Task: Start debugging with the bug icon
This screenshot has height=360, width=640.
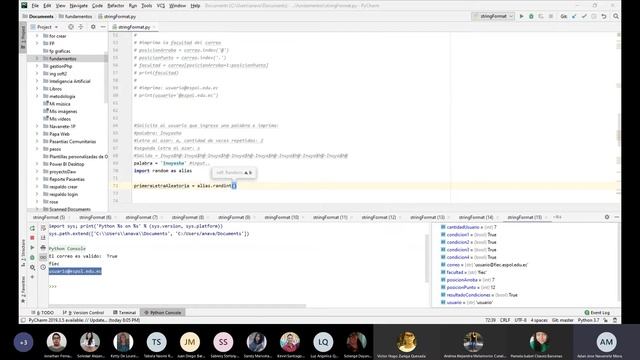Action: pyautogui.click(x=531, y=16)
